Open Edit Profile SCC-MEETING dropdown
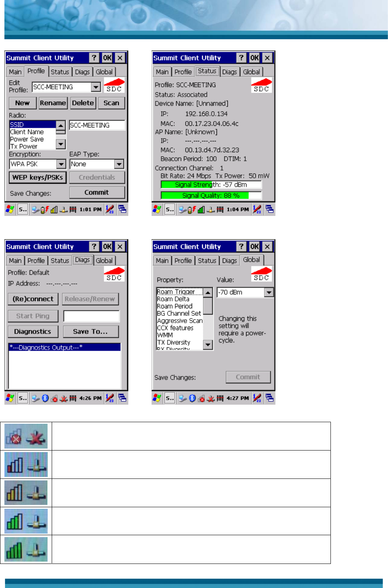Image resolution: width=388 pixels, height=588 pixels. tap(96, 87)
